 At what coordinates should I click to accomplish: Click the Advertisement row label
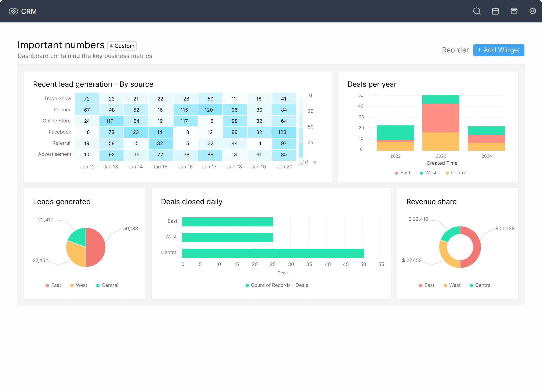[x=55, y=154]
